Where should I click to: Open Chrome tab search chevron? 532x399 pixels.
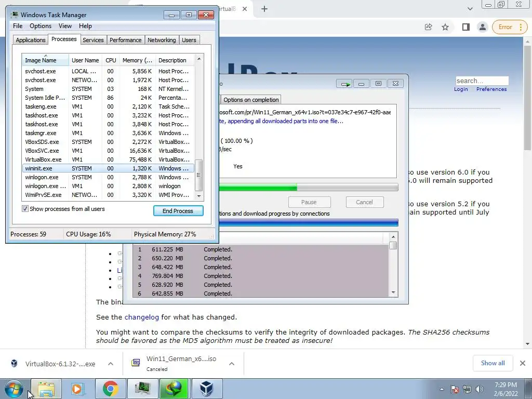coord(470,9)
